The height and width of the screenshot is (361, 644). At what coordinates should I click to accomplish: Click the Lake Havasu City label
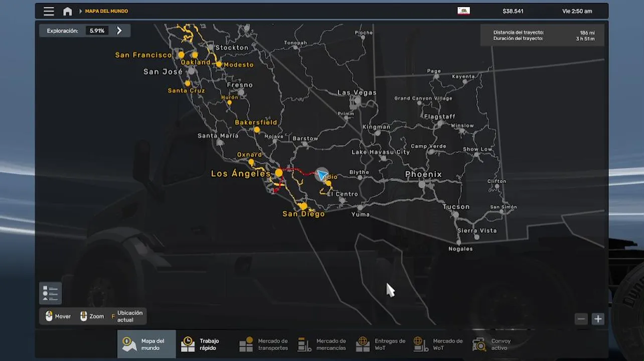coord(381,152)
